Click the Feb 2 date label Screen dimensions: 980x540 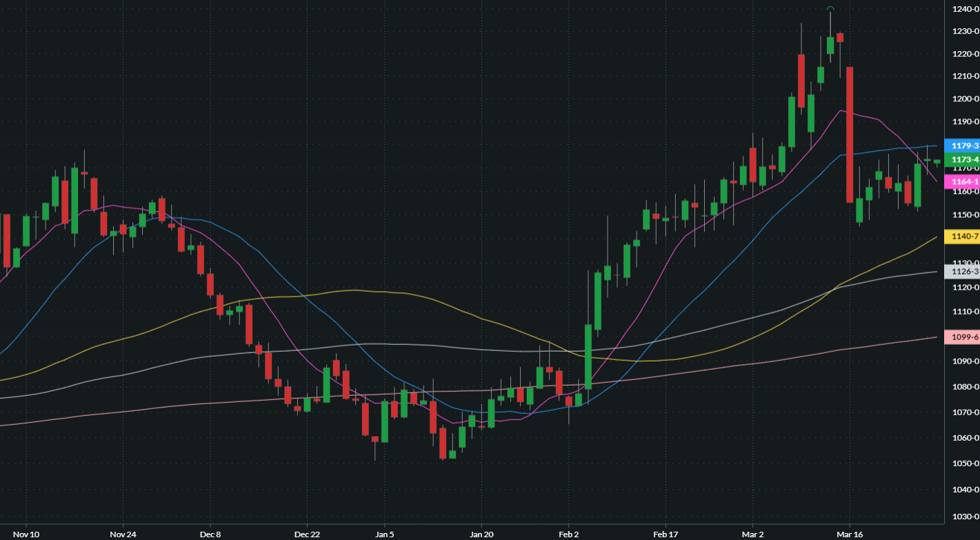[569, 534]
